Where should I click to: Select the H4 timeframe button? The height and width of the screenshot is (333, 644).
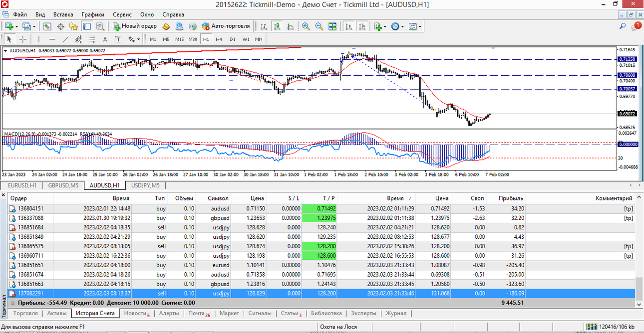219,39
